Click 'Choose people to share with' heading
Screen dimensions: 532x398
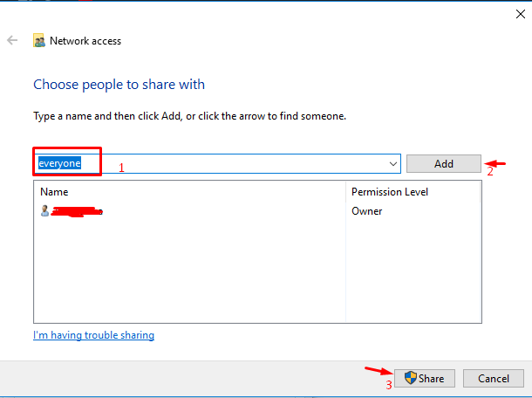point(119,85)
